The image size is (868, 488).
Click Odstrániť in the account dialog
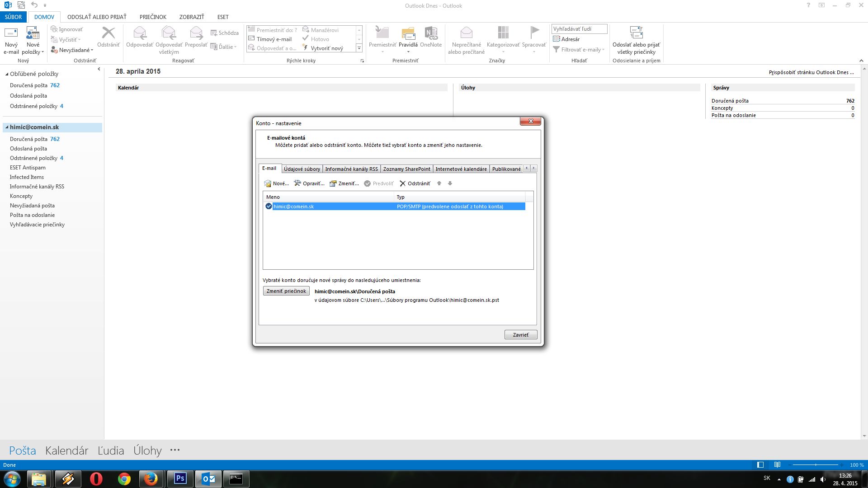415,183
